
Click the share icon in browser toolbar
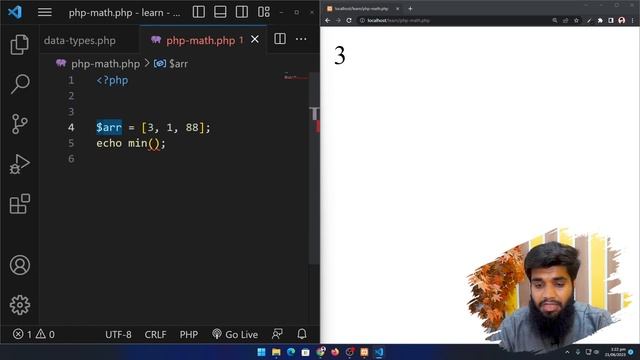pos(565,20)
